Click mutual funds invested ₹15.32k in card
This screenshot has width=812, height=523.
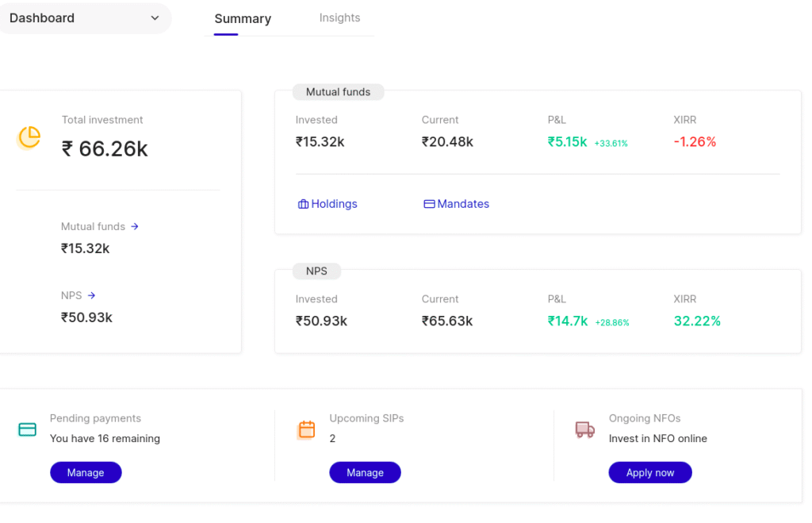[320, 141]
